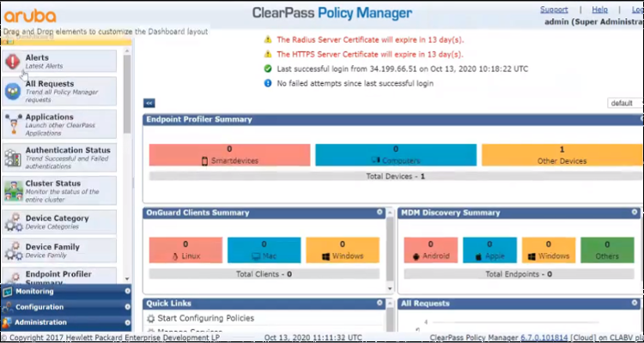Click the green successful login checkmark icon

point(268,69)
